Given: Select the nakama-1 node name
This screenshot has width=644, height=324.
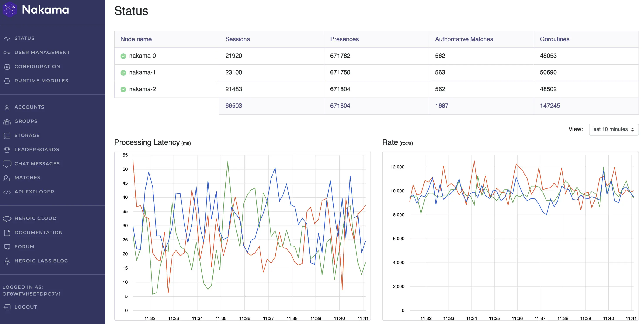Looking at the screenshot, I should [x=142, y=72].
